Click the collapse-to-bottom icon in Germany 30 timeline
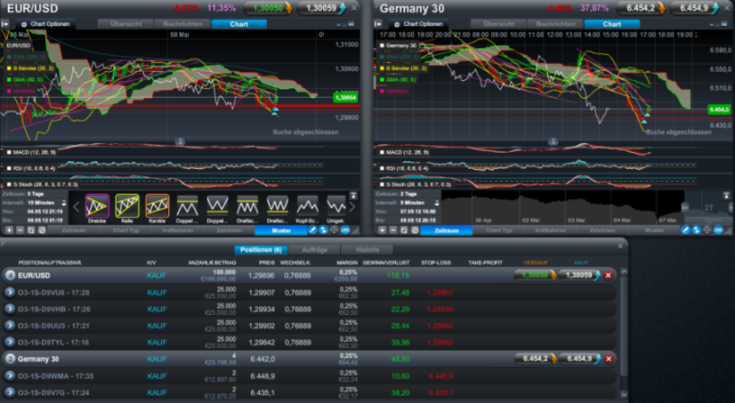The image size is (735, 403). coord(726,195)
